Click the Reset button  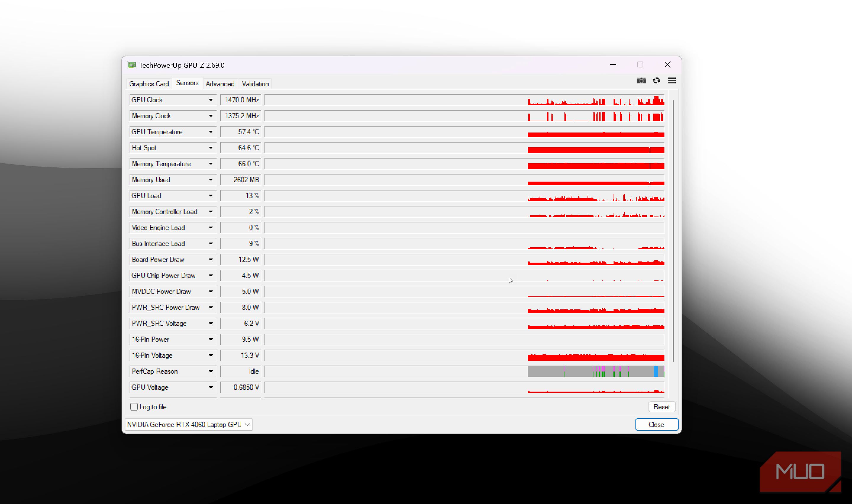[661, 407]
